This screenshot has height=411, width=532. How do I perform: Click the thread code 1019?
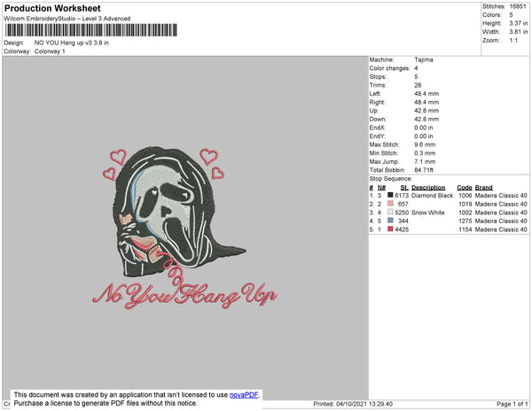(x=465, y=204)
